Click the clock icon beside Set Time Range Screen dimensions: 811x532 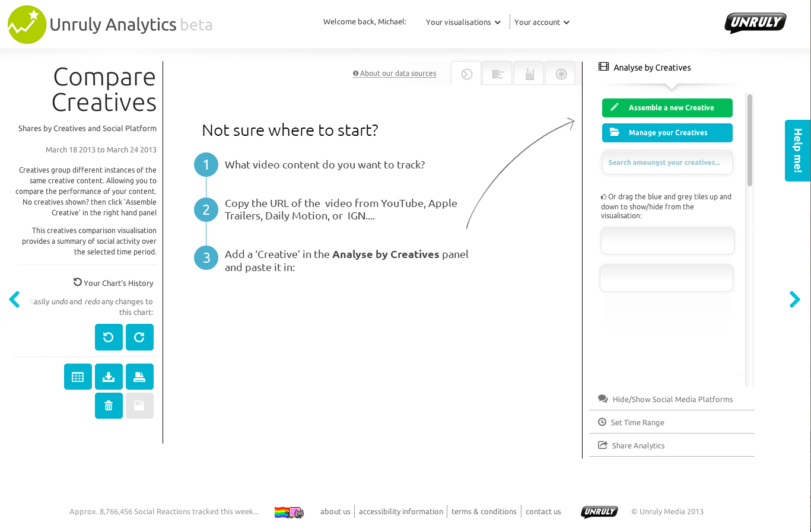coord(602,422)
